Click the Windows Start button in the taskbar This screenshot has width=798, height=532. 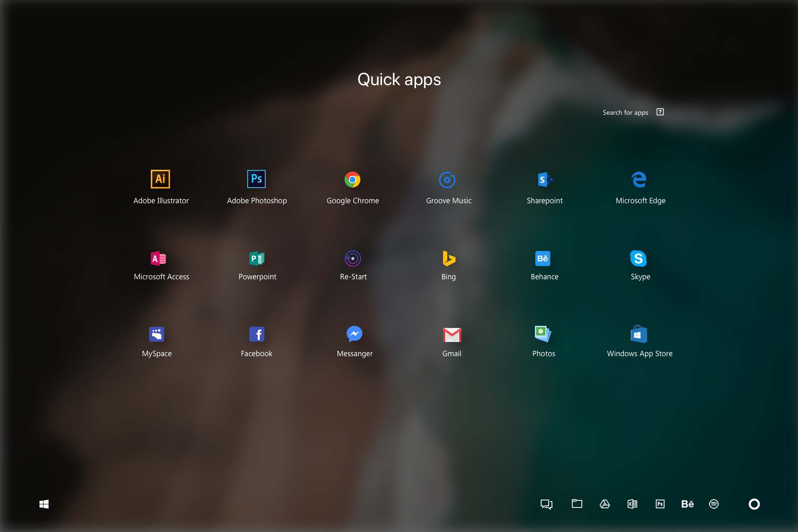click(x=44, y=504)
